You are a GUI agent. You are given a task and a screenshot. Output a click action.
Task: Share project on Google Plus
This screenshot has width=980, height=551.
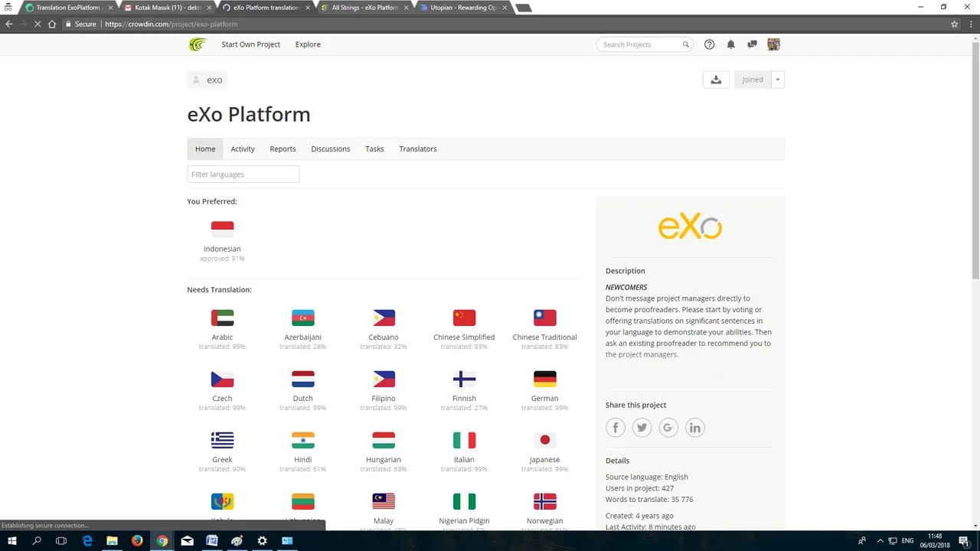tap(668, 428)
